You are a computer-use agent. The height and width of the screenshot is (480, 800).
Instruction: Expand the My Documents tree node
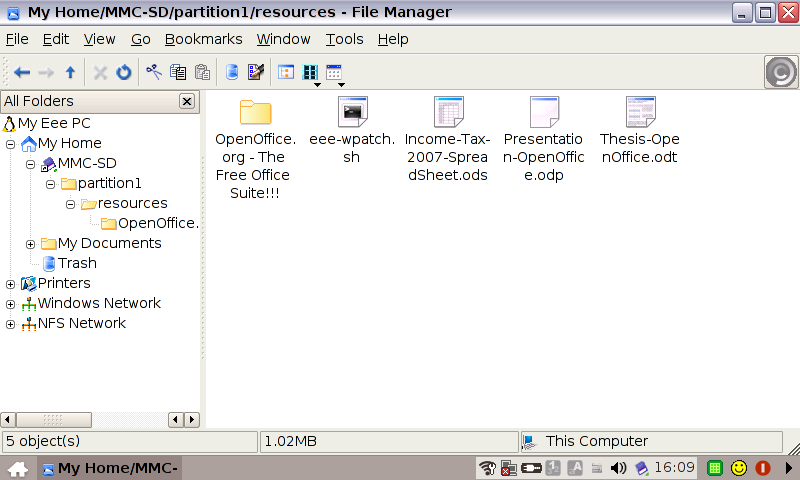click(x=30, y=244)
